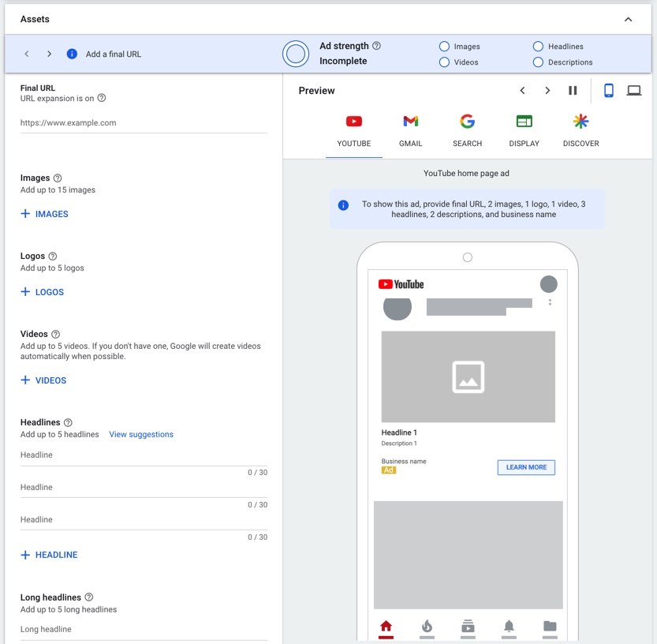The image size is (657, 644).
Task: Go to next asset tip arrow
Action: [49, 54]
